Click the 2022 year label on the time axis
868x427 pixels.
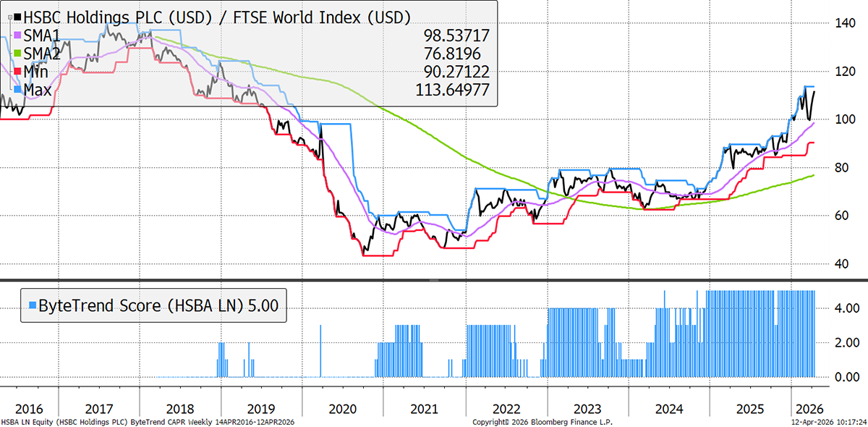coord(506,407)
